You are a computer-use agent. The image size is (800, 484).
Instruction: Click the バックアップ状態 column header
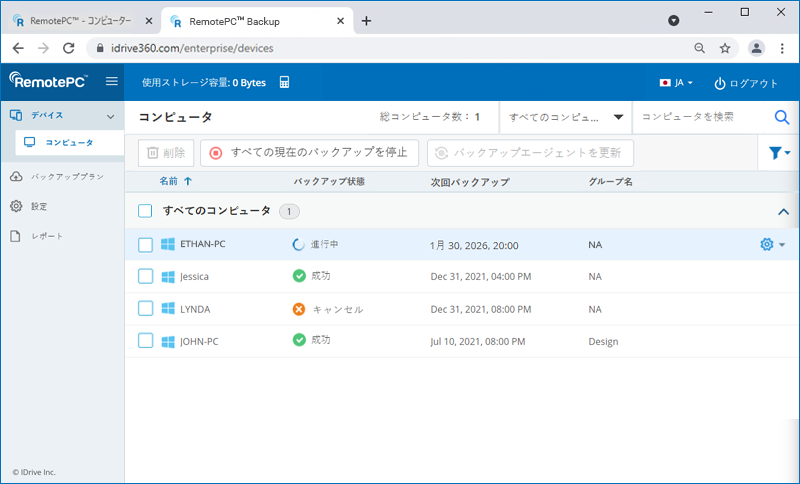[x=329, y=182]
